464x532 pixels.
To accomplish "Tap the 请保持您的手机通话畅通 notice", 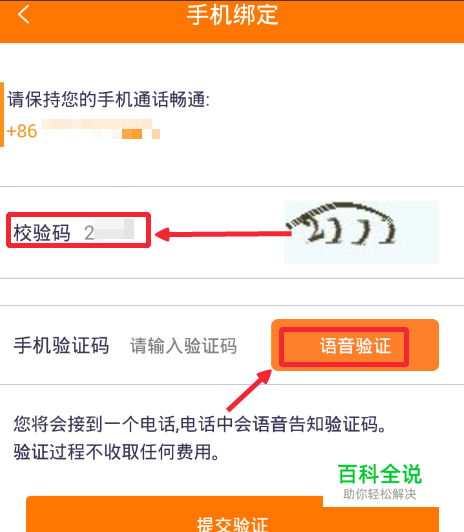I will click(x=109, y=99).
